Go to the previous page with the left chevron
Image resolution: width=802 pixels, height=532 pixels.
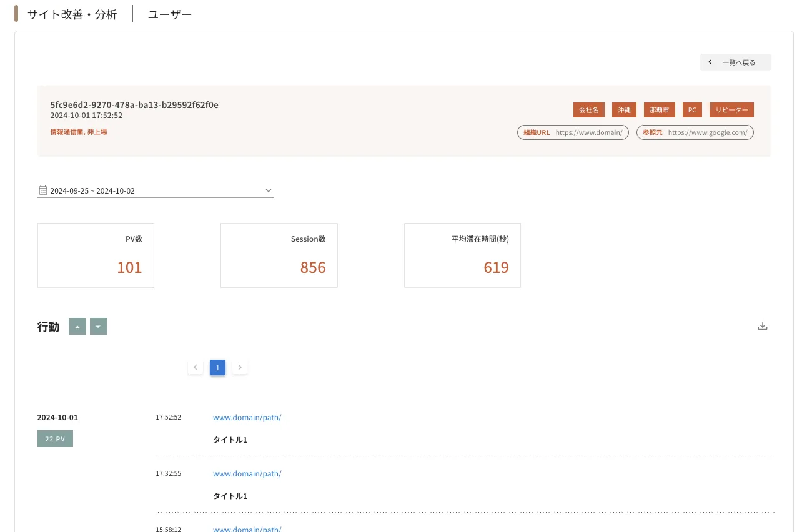[x=196, y=367]
